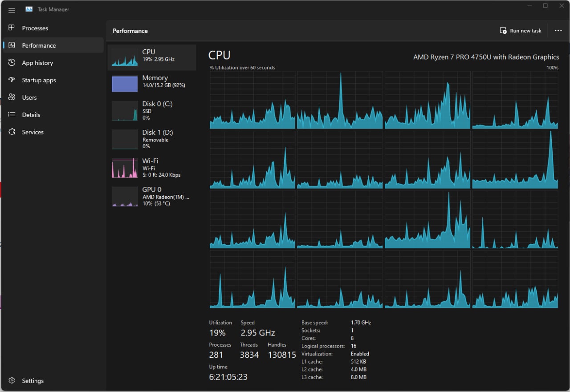Click the App history clock icon
The height and width of the screenshot is (392, 570).
pyautogui.click(x=12, y=63)
